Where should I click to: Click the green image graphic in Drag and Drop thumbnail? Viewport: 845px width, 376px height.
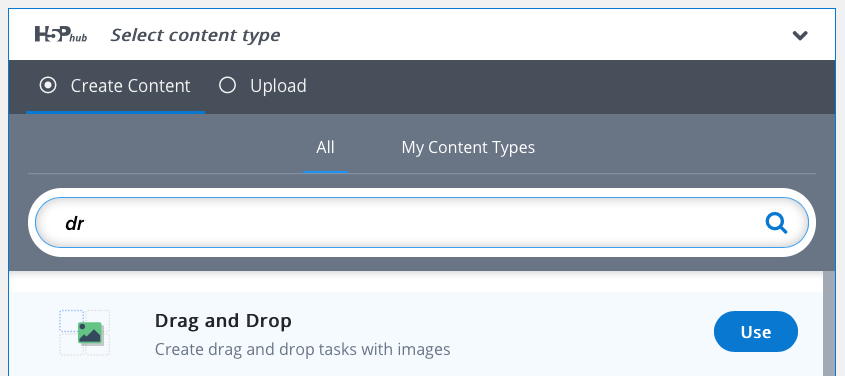pyautogui.click(x=90, y=333)
